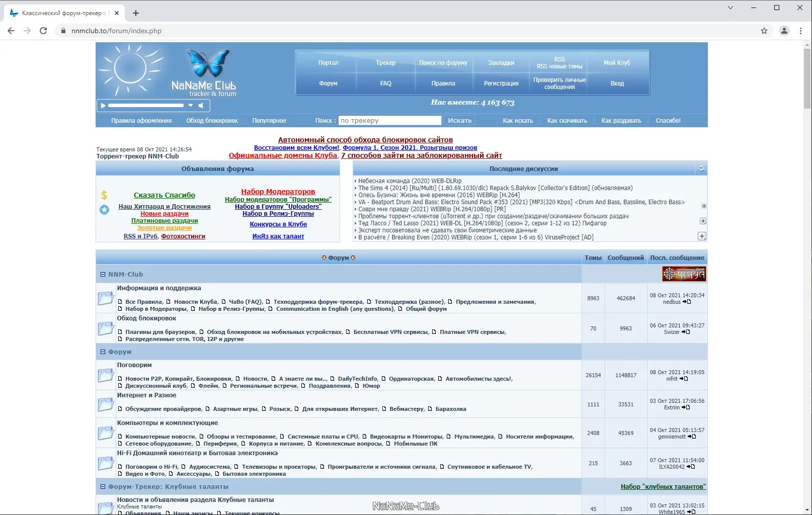Click the right sort arrow beside Форум header

pos(353,258)
